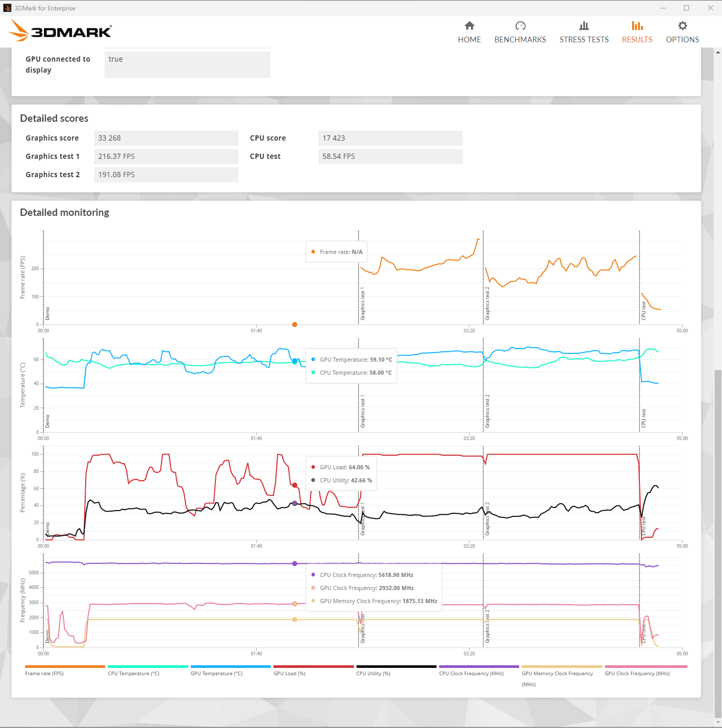The image size is (722, 728).
Task: Click the GPU Temperature 59.10 °C tooltip line
Action: tap(351, 360)
